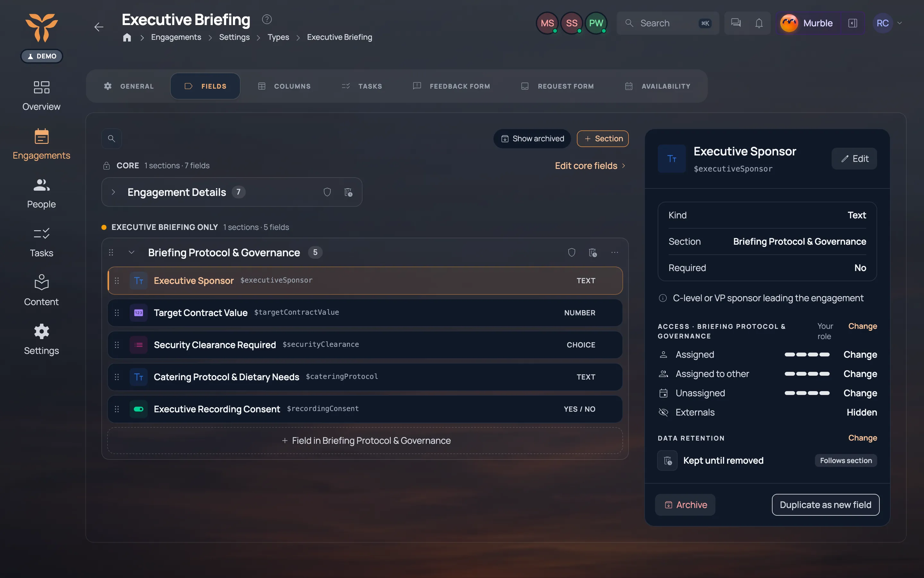
Task: Click retention icon on Engagement Details
Action: (x=348, y=192)
